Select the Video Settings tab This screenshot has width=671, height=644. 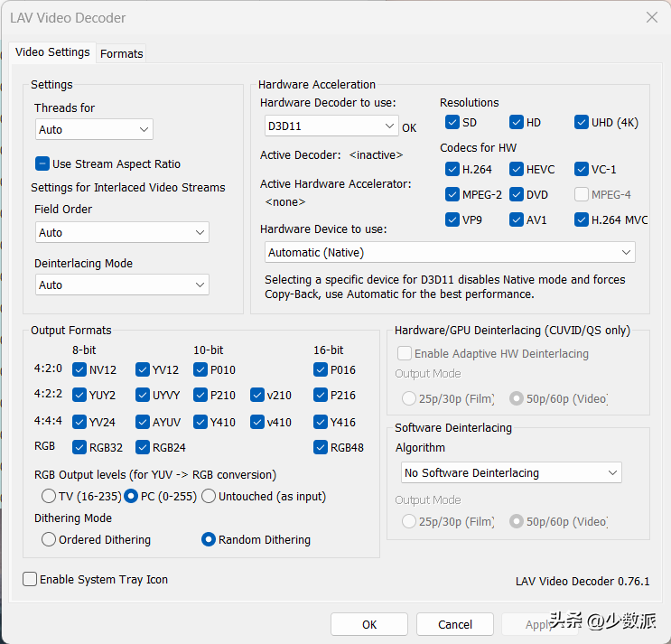[52, 52]
